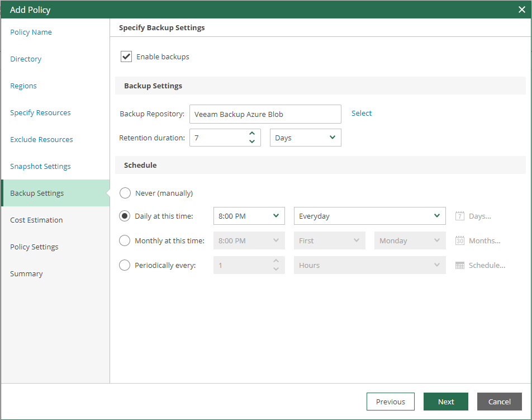Click the Select repository link
The height and width of the screenshot is (420, 532).
(361, 113)
